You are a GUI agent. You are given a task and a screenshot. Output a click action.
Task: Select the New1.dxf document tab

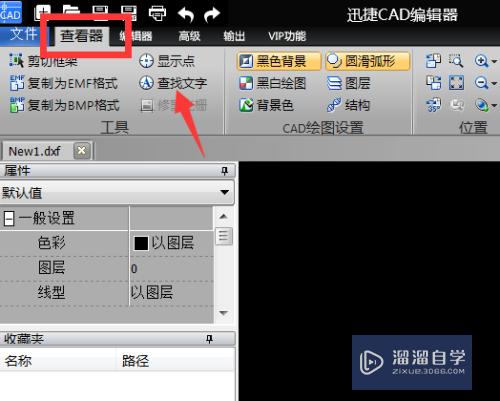[x=35, y=151]
